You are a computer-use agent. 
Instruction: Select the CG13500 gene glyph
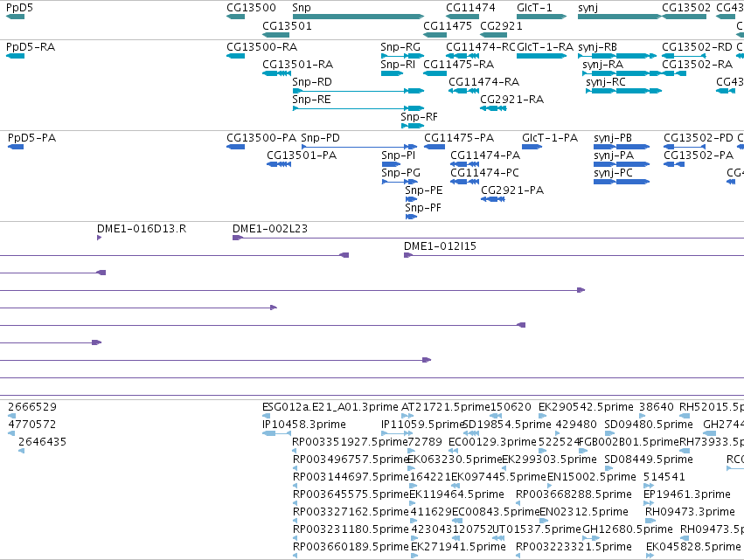click(236, 17)
